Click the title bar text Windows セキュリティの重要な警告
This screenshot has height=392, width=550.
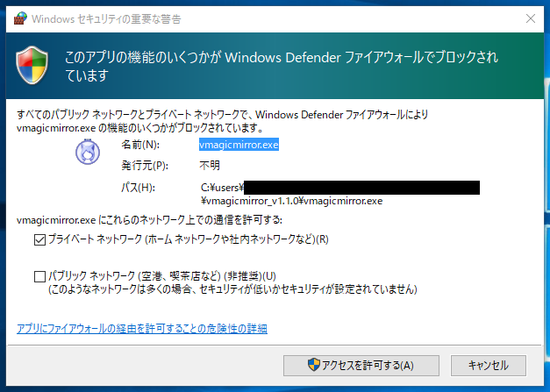(106, 19)
